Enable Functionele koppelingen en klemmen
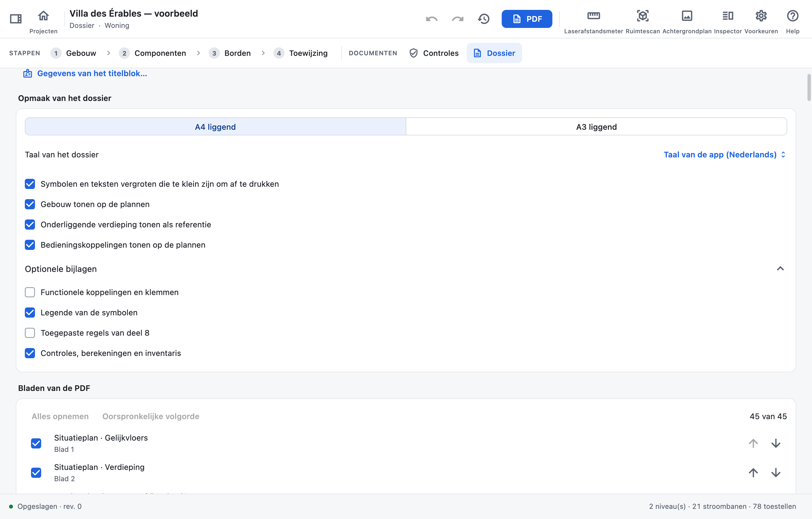Image resolution: width=812 pixels, height=519 pixels. (30, 292)
